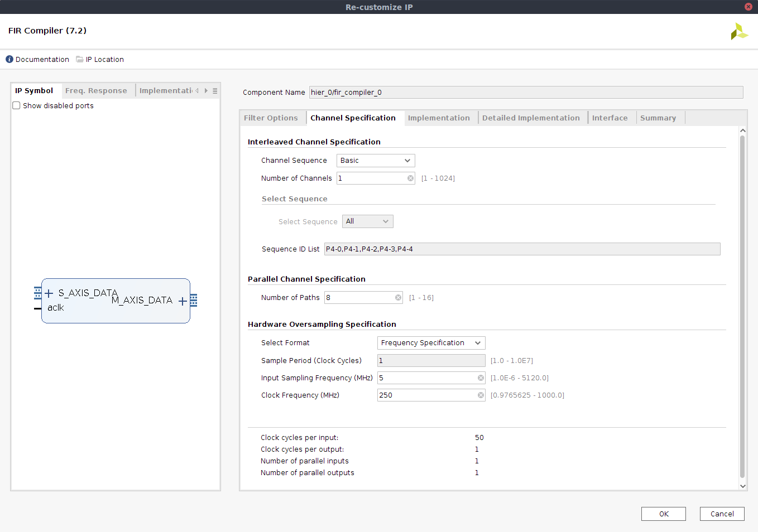
Task: Switch to the Filter Options tab
Action: tap(271, 118)
